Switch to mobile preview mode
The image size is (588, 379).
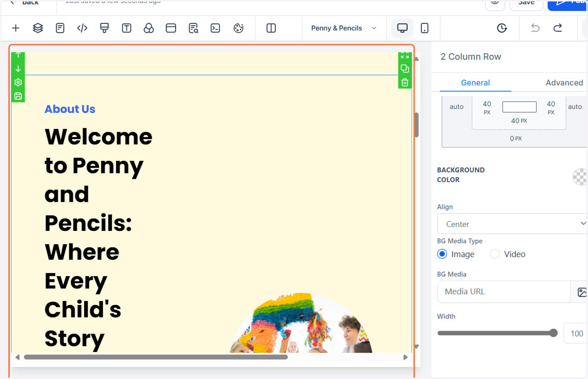tap(425, 28)
